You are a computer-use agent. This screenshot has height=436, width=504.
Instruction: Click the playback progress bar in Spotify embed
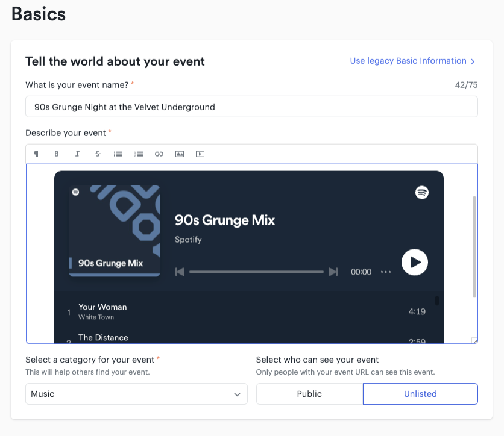click(256, 272)
